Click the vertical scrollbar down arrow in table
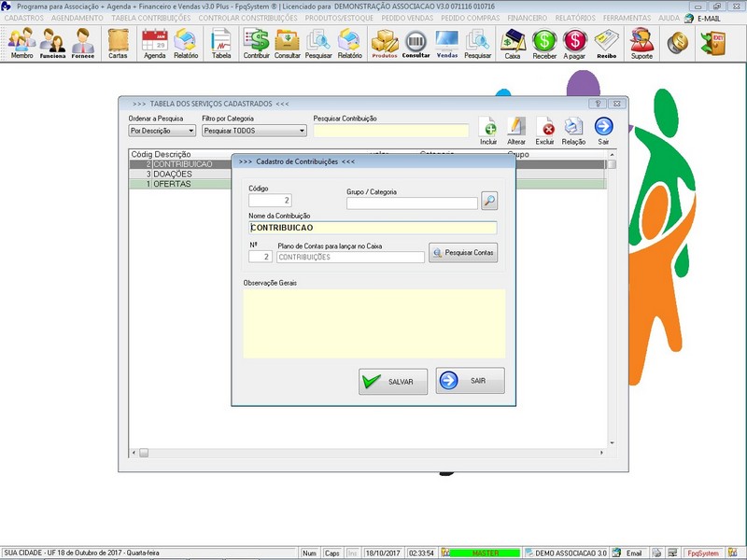This screenshot has width=747, height=560. point(613,442)
